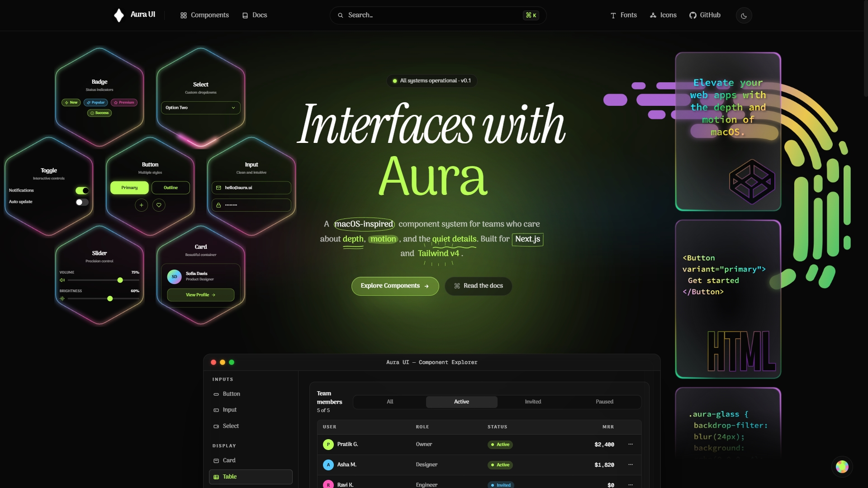
Task: Click the brightness sun icon
Action: point(62,299)
